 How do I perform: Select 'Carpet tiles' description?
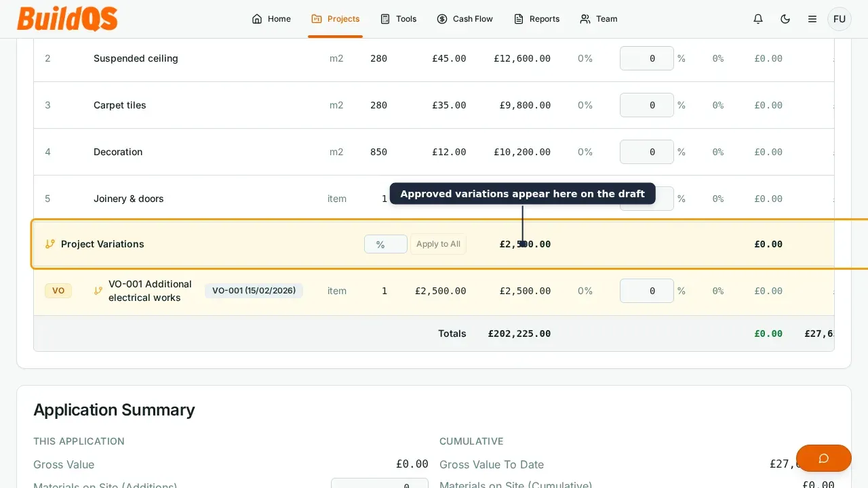[120, 105]
